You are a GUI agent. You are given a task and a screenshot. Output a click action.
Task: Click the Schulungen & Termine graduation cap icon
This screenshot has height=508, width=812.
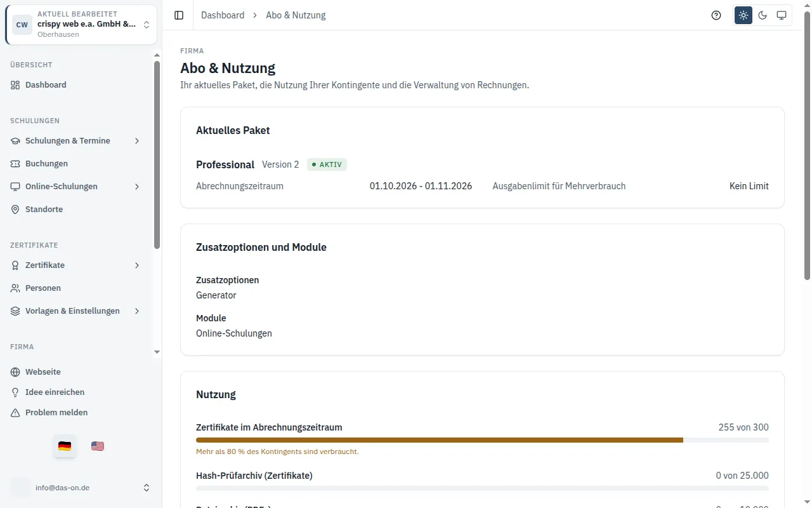pos(15,141)
